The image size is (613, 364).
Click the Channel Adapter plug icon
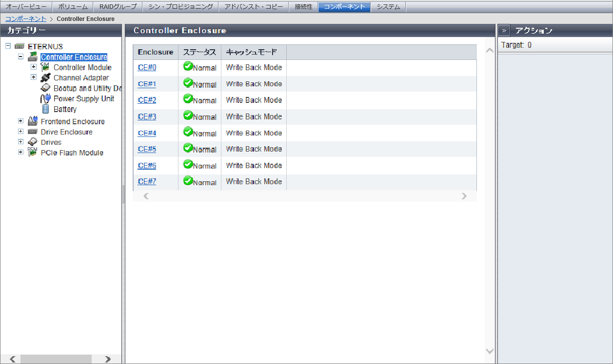tap(45, 77)
